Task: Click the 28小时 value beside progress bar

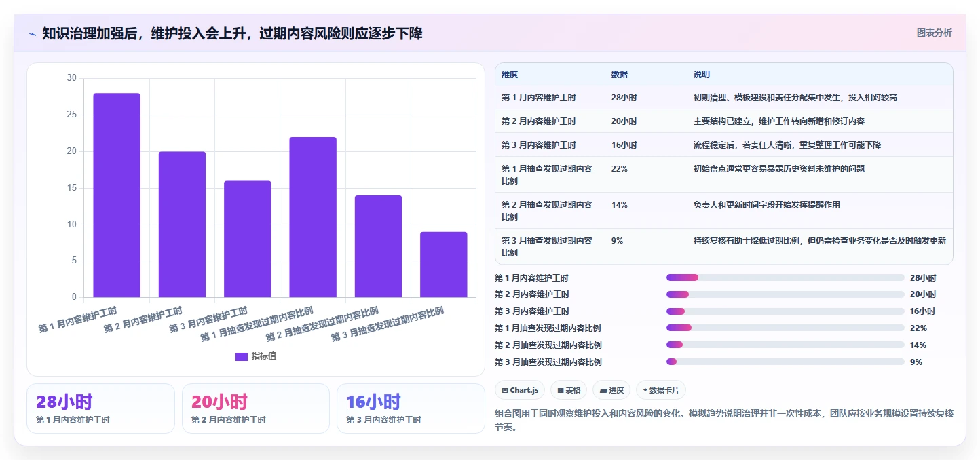Action: point(923,277)
